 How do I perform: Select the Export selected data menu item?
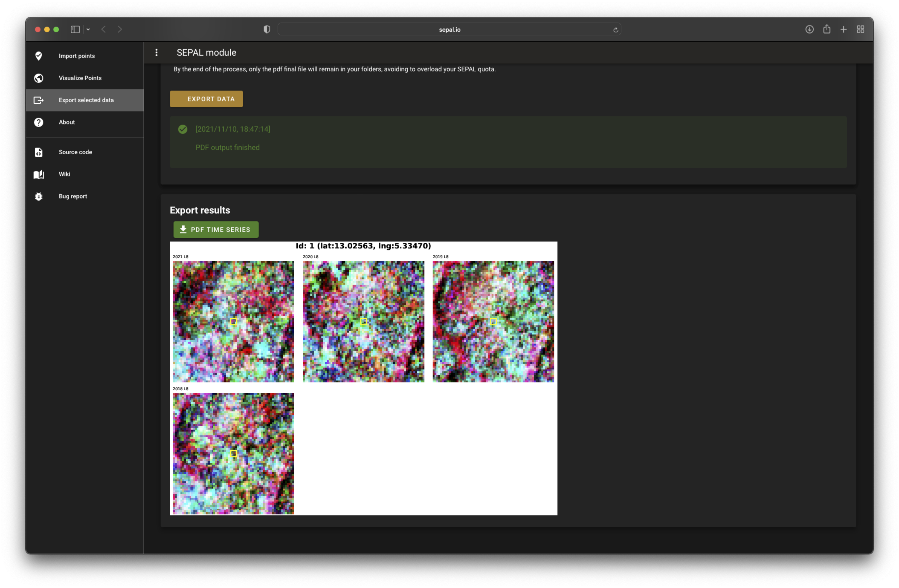pyautogui.click(x=86, y=100)
